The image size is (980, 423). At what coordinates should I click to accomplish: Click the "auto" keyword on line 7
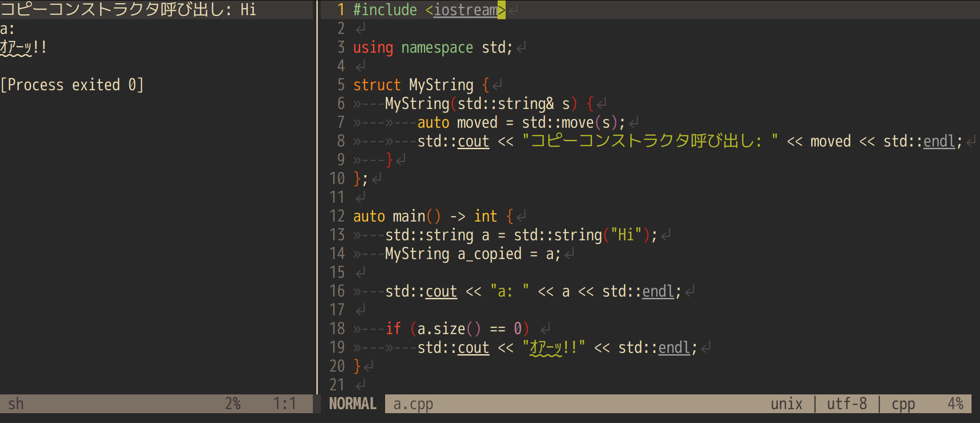pyautogui.click(x=433, y=122)
